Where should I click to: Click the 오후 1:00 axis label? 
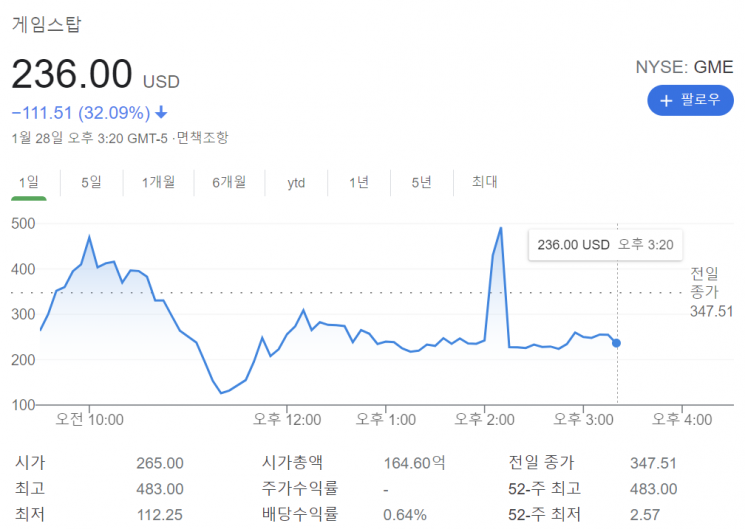point(386,420)
